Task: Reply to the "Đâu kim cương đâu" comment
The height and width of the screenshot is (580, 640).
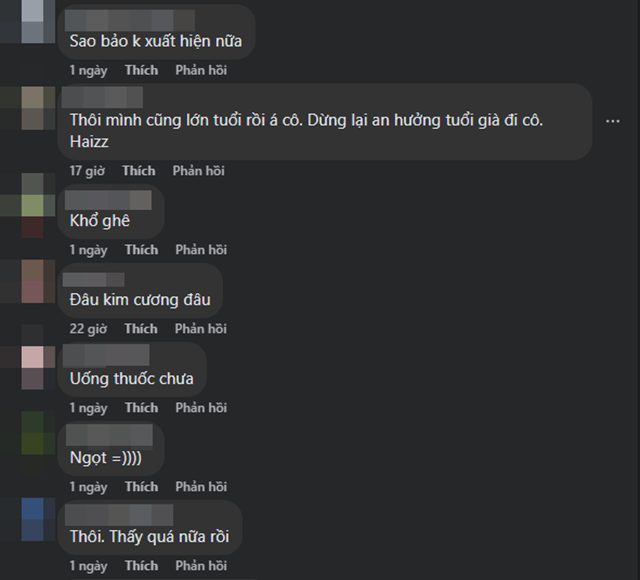Action: tap(201, 329)
